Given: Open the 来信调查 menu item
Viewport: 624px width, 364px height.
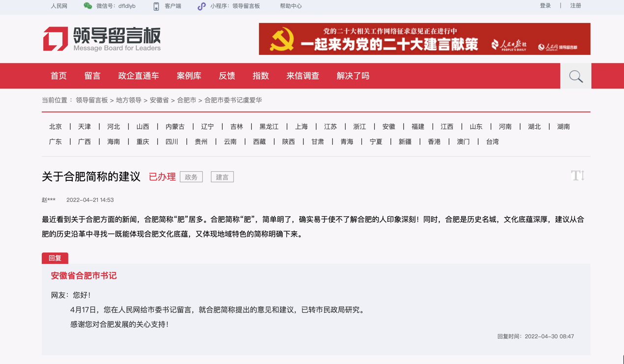Looking at the screenshot, I should (x=303, y=76).
